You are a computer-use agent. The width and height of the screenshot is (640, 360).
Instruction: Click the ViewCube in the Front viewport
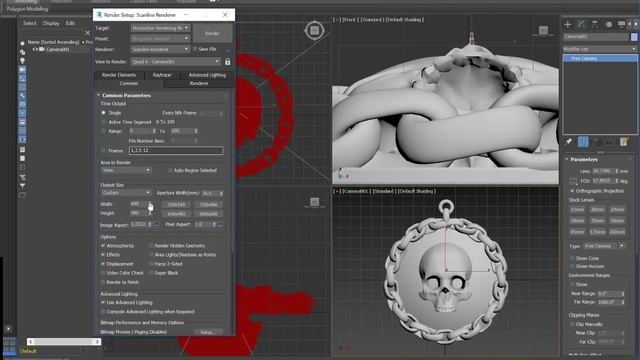[x=543, y=31]
